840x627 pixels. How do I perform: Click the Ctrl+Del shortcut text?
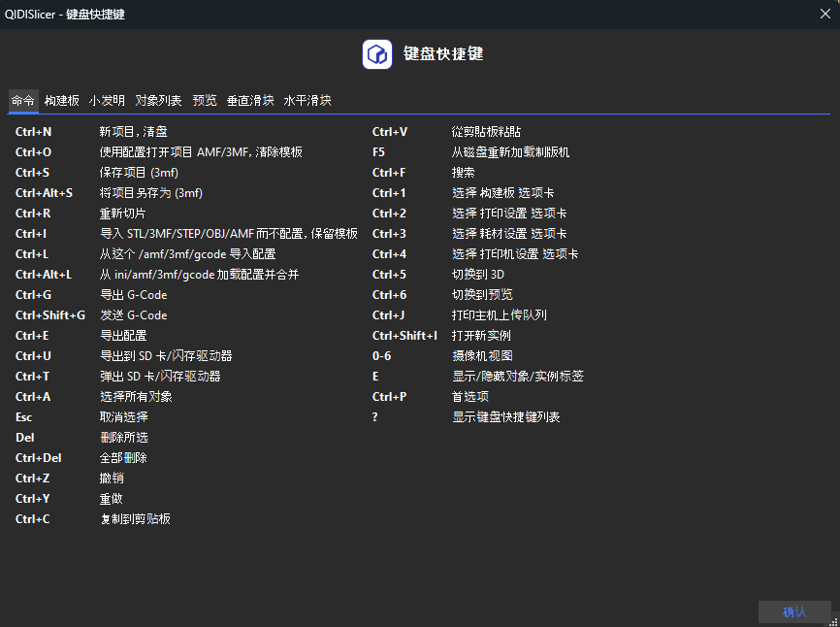pyautogui.click(x=39, y=458)
